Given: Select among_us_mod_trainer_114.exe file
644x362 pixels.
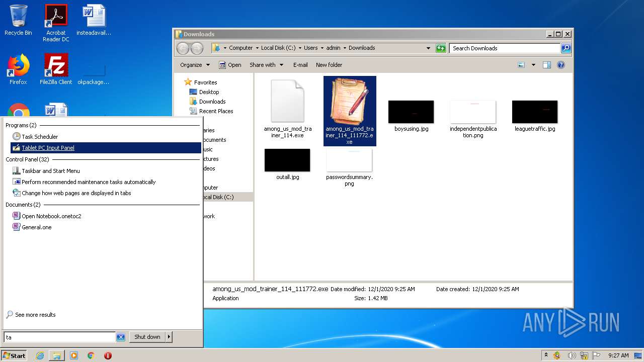Looking at the screenshot, I should [288, 109].
